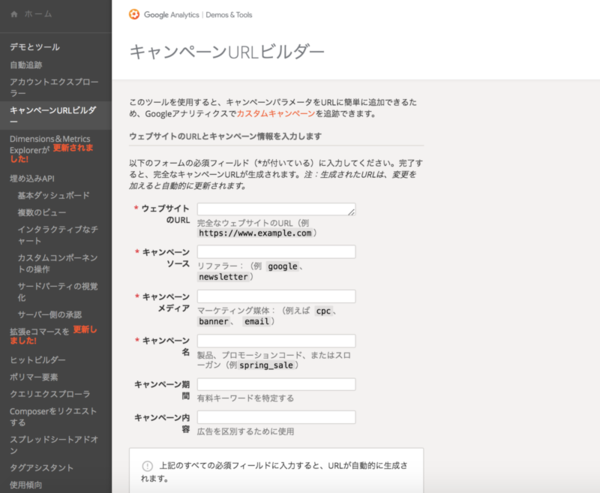Click the banner example code text
The image size is (600, 493).
coord(214,322)
